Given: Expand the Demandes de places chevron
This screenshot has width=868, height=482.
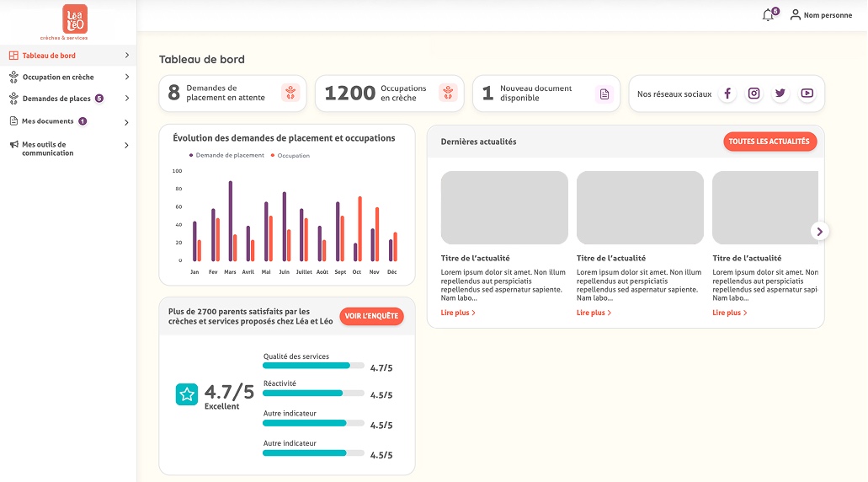Looking at the screenshot, I should pos(127,99).
